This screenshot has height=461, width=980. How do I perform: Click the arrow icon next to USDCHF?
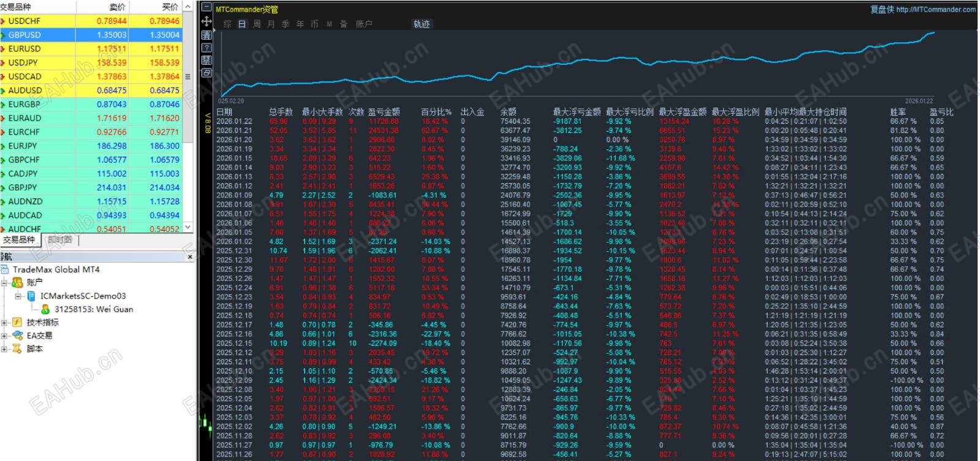coord(3,21)
